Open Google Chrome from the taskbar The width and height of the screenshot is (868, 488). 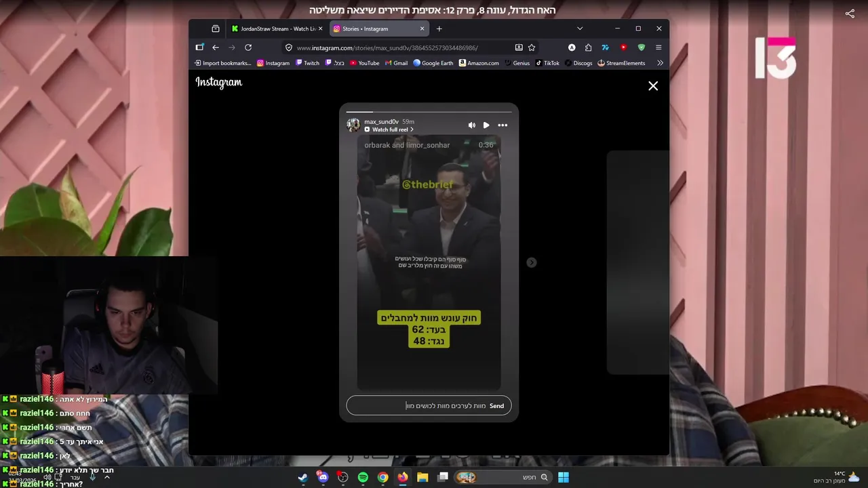click(383, 477)
